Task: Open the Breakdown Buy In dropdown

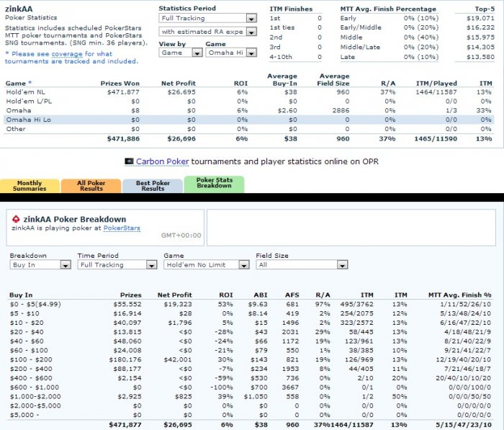Action: point(40,264)
